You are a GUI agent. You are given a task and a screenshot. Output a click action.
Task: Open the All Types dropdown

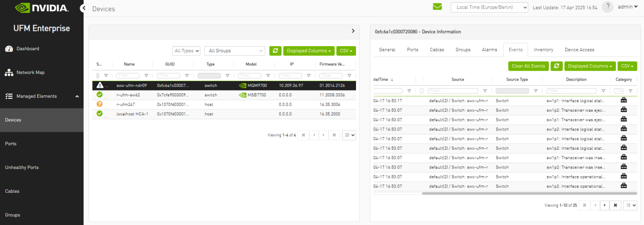point(186,51)
